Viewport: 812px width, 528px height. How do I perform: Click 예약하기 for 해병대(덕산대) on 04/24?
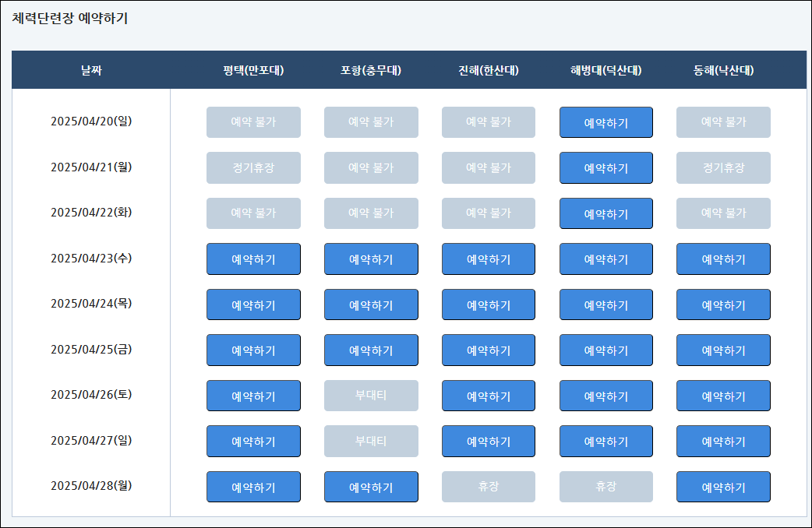tap(606, 304)
